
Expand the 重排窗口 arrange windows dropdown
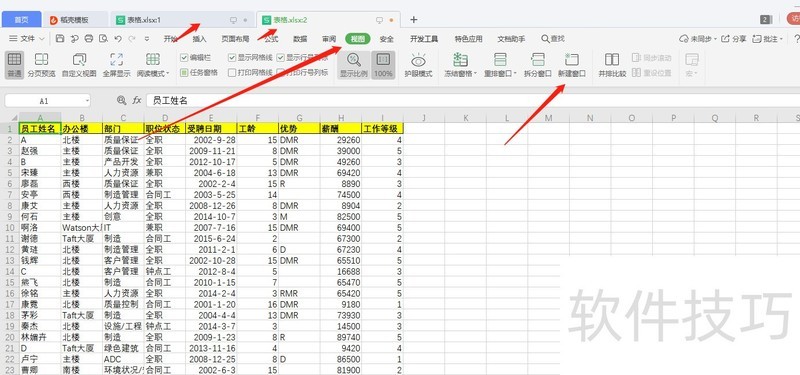click(x=501, y=65)
